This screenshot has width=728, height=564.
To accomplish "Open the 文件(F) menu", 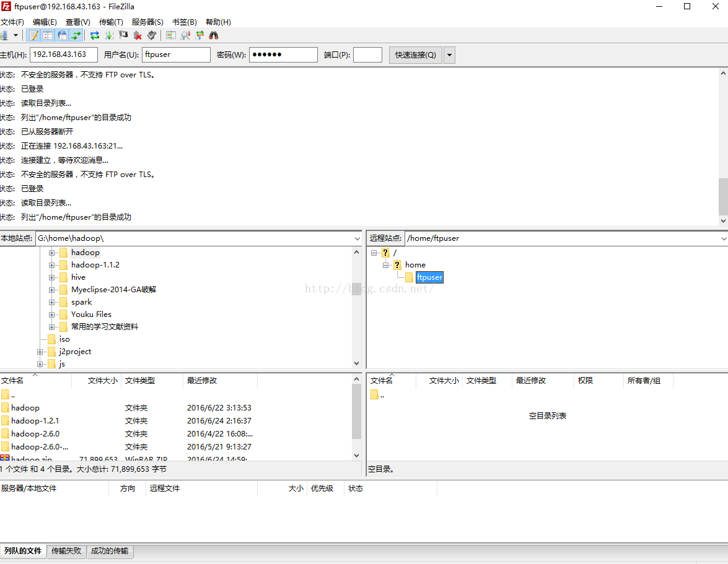I will [12, 22].
